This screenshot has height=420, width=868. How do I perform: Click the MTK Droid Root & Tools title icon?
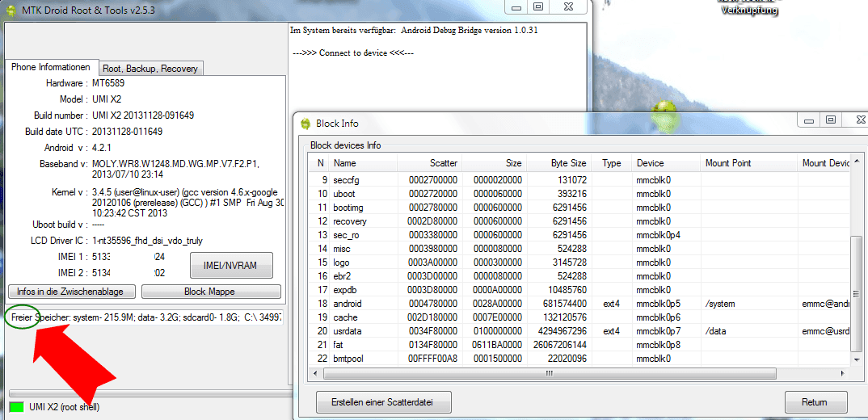point(11,11)
